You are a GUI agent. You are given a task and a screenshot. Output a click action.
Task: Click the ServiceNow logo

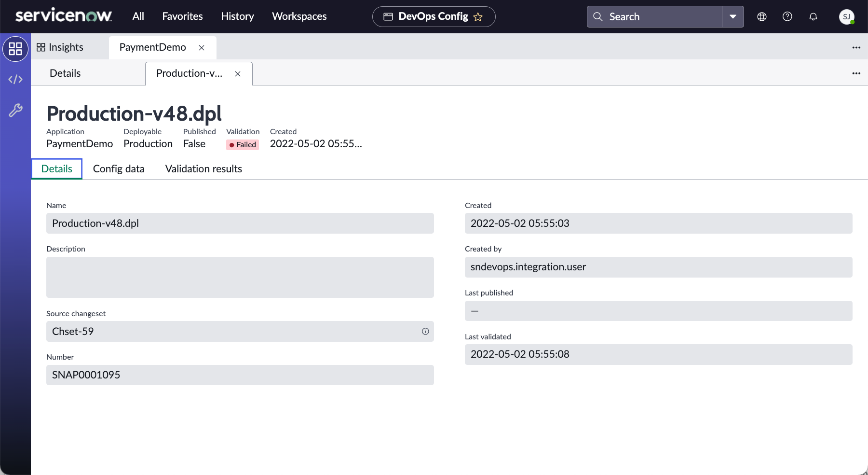pyautogui.click(x=64, y=16)
